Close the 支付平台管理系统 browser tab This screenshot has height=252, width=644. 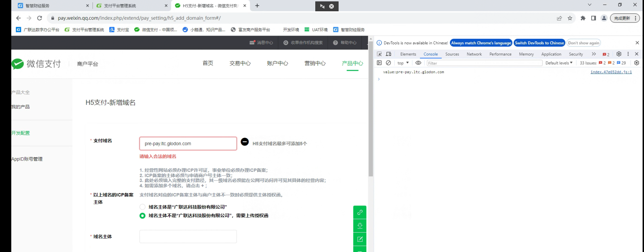(166, 6)
